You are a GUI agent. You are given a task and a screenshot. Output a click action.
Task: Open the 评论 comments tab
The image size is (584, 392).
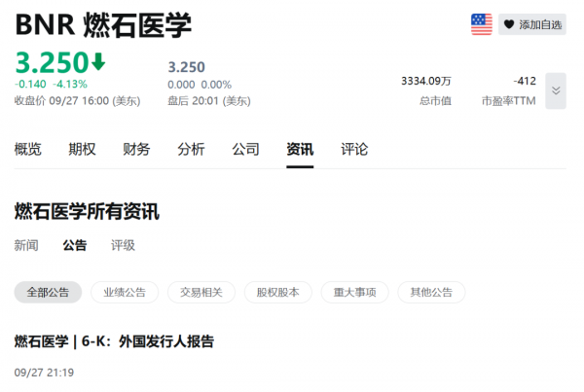(x=354, y=149)
